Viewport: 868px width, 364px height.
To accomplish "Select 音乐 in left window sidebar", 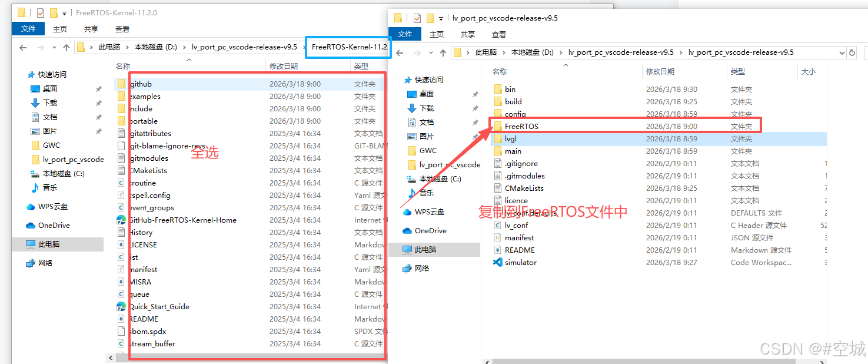I will [x=50, y=188].
